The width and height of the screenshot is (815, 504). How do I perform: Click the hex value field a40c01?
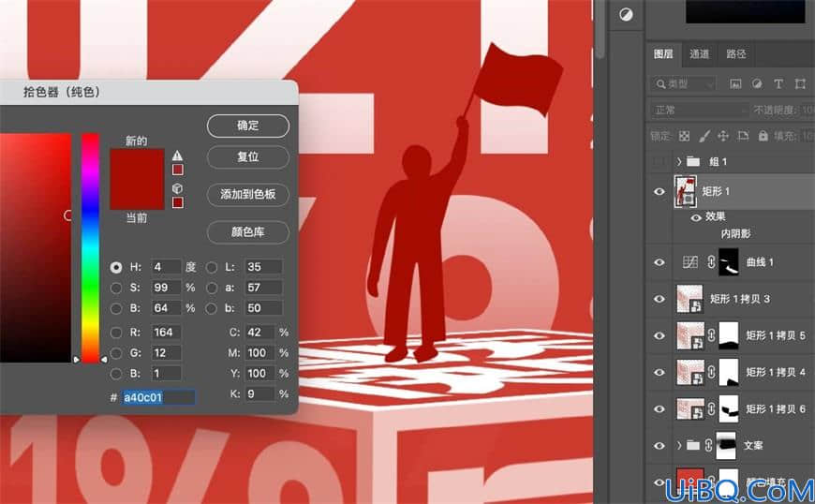pos(158,397)
